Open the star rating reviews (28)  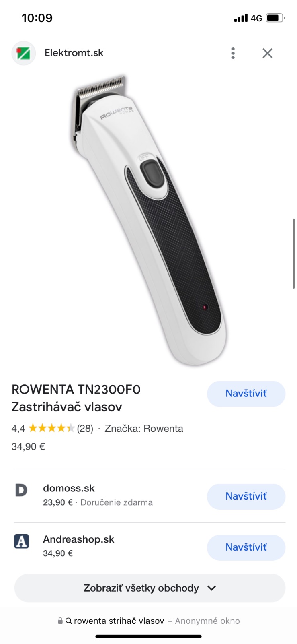(61, 429)
